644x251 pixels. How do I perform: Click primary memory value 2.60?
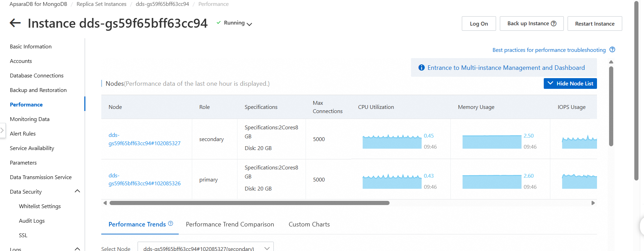click(x=529, y=176)
